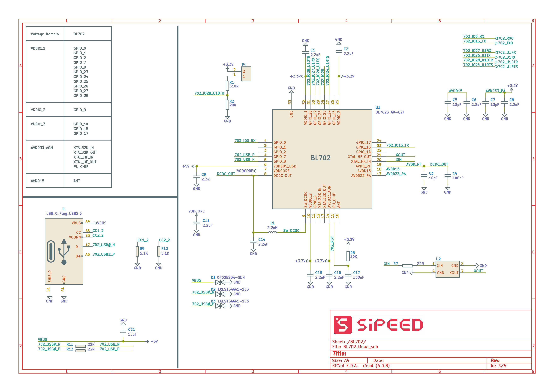Viewport: 554px width, 392px height.
Task: Select resistor R8 10K symbol
Action: click(x=348, y=256)
